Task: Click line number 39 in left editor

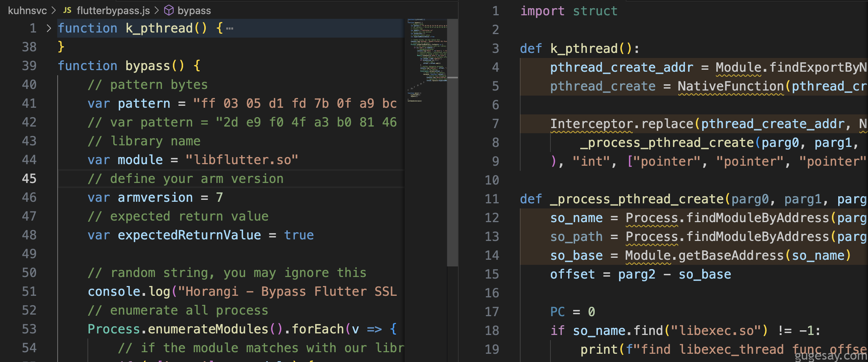Action: coord(29,66)
